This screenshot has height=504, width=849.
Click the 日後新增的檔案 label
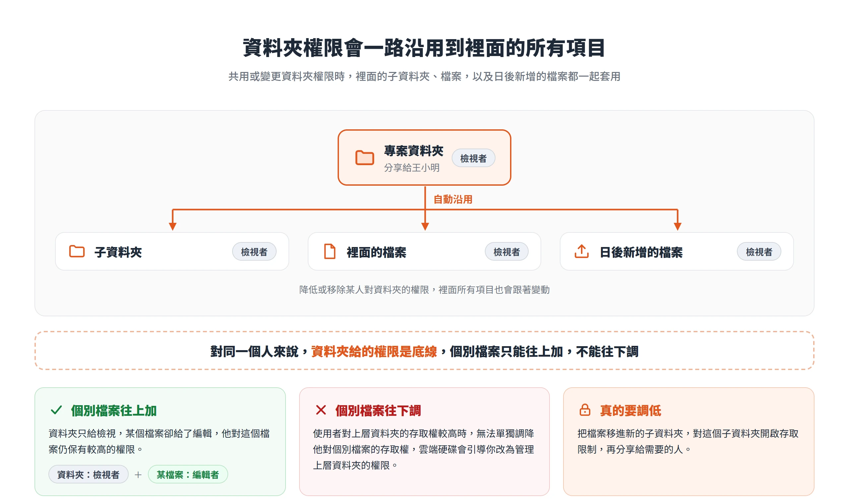(641, 252)
